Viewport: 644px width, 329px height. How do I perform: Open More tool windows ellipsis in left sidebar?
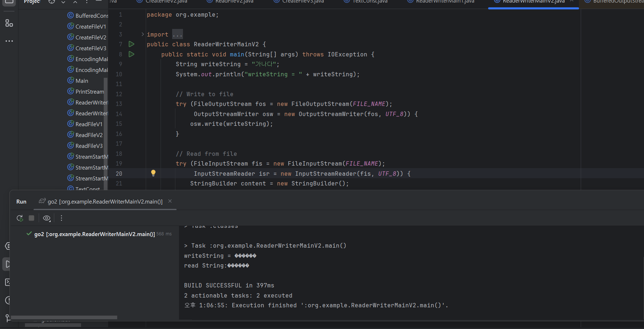click(9, 41)
